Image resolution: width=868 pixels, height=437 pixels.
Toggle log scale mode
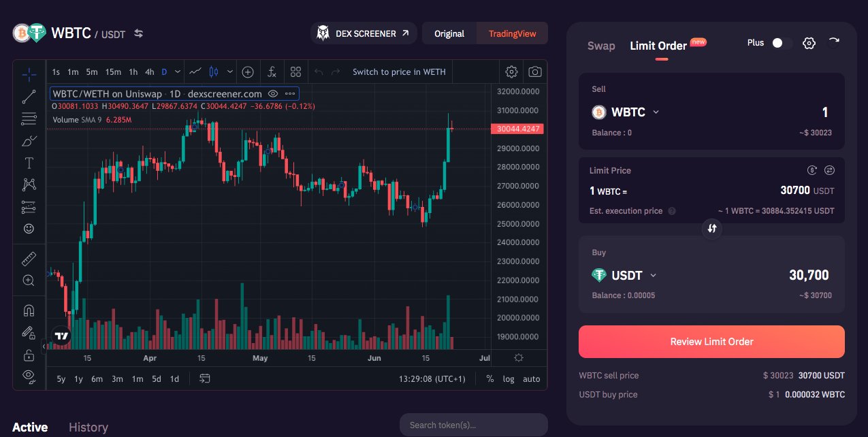pyautogui.click(x=509, y=379)
